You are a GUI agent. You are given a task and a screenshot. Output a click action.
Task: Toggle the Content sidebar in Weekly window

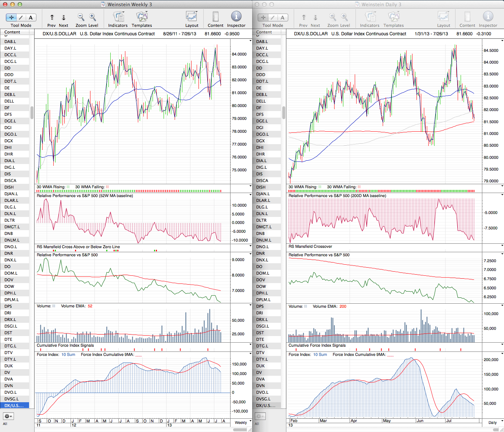coord(215,17)
